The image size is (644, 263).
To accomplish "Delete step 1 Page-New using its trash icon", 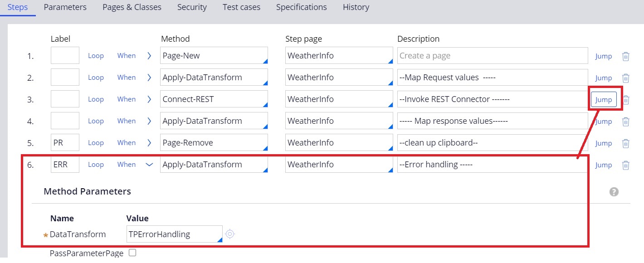I will click(x=626, y=56).
